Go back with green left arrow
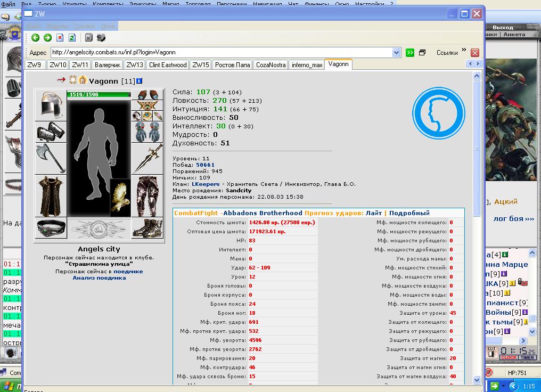 pos(35,38)
